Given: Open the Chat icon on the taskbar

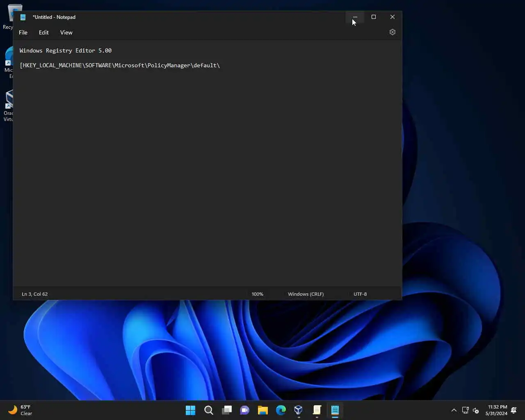Looking at the screenshot, I should (245, 410).
